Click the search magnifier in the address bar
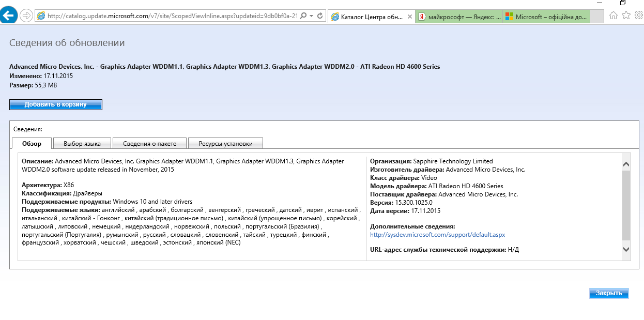This screenshot has height=320, width=644. [303, 16]
